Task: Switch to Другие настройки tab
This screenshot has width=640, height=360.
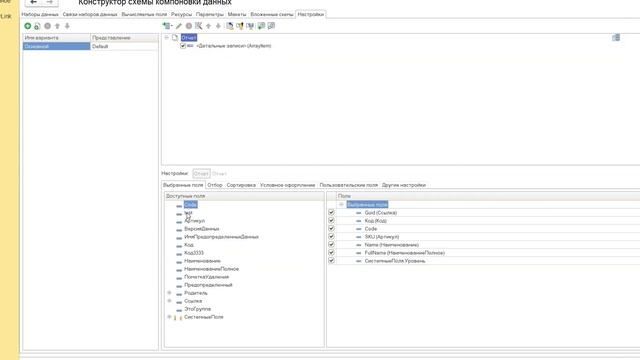Action: click(404, 185)
